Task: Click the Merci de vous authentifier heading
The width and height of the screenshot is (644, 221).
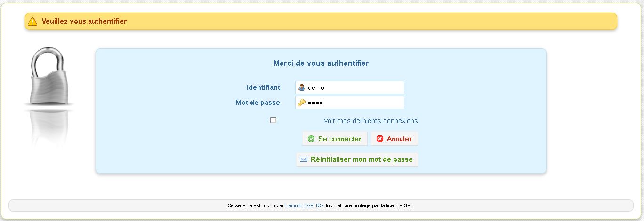Action: pyautogui.click(x=321, y=63)
